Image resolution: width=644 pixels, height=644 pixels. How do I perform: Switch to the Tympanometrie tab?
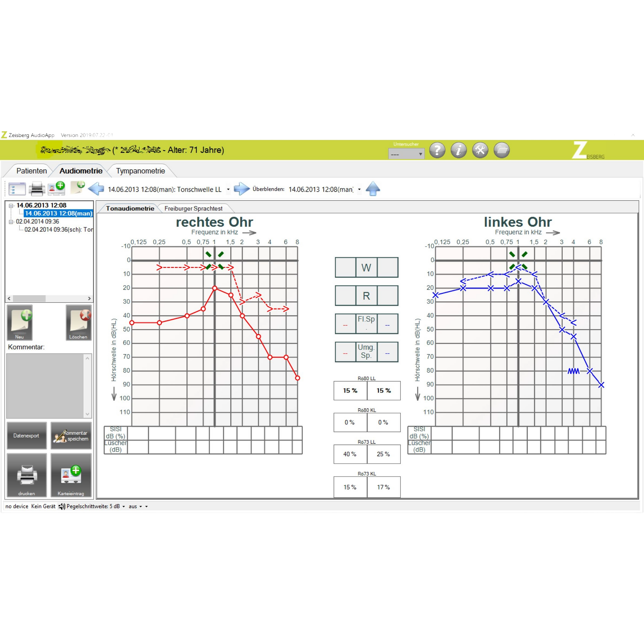[140, 171]
